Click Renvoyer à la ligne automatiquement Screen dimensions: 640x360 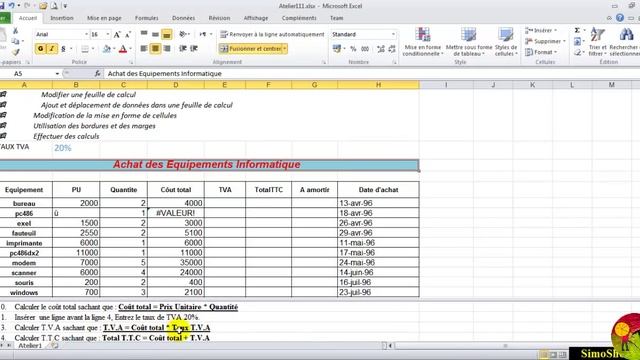[x=272, y=34]
